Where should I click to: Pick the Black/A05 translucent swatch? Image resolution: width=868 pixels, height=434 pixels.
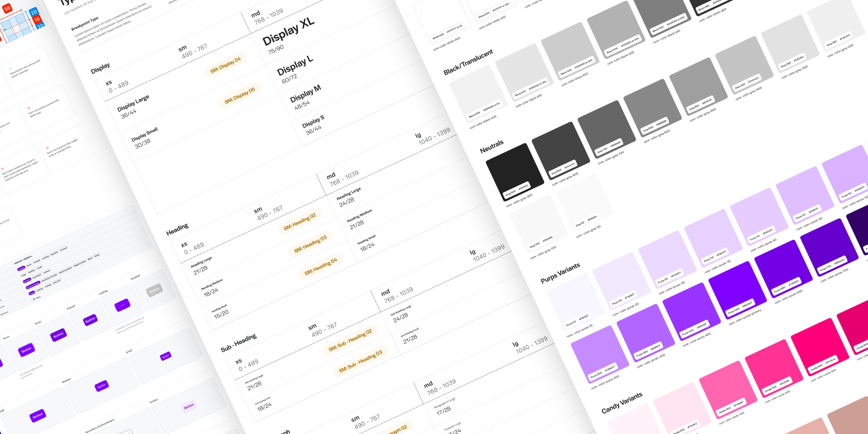(x=479, y=93)
